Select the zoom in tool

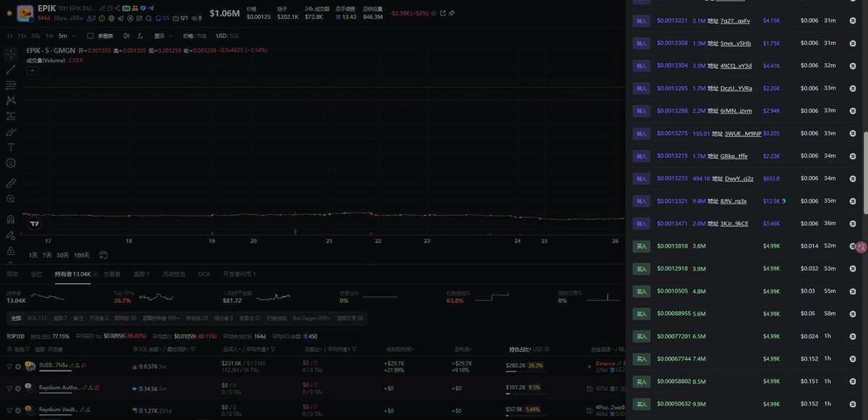point(11,198)
